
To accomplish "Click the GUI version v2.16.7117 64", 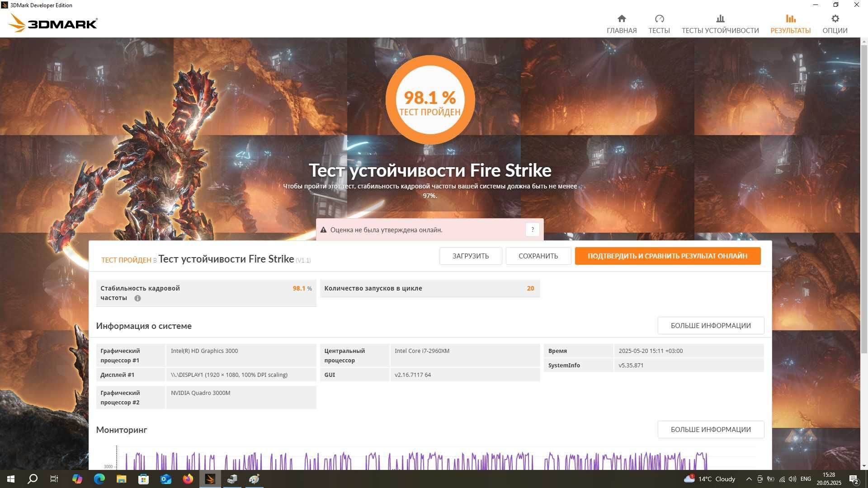I will [412, 375].
